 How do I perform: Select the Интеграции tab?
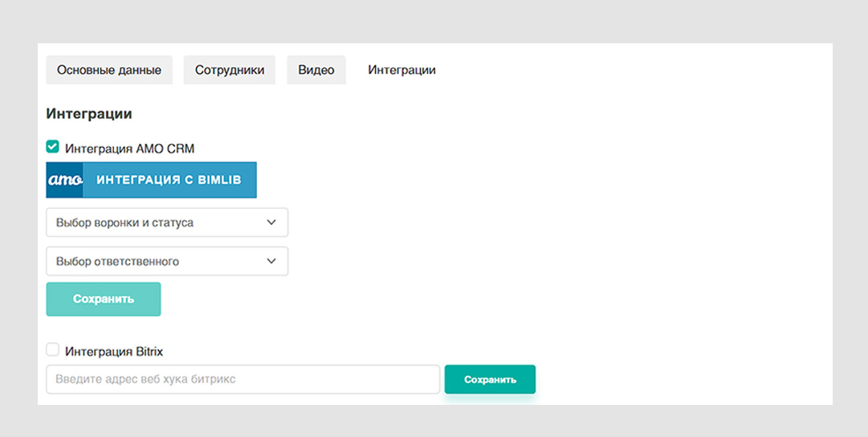(402, 70)
